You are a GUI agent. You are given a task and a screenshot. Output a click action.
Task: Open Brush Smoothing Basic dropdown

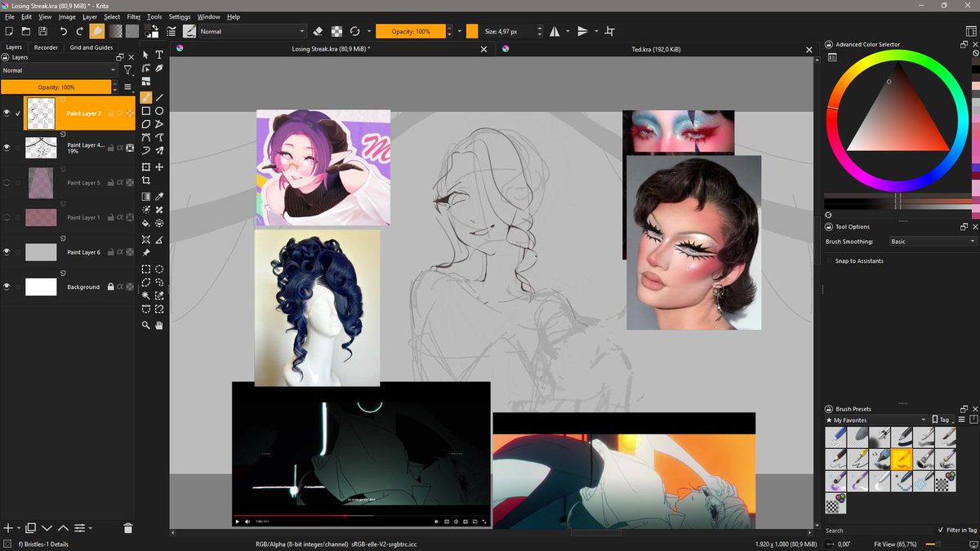933,242
